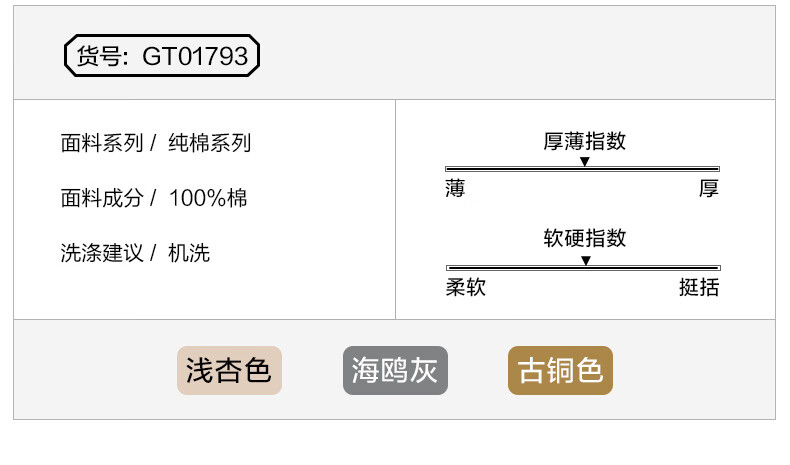Viewport: 790px width, 465px height.
Task: Select the 浅杏色 color swatch
Action: point(229,370)
